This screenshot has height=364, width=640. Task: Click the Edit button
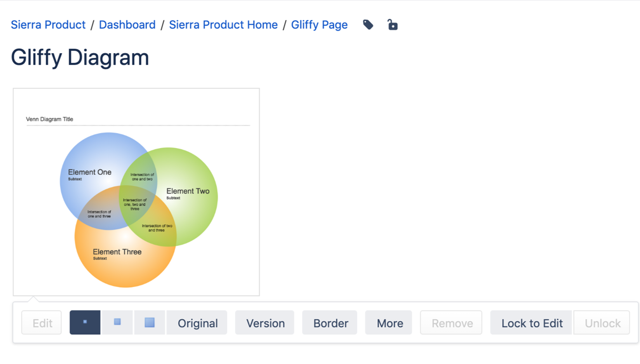tap(42, 323)
